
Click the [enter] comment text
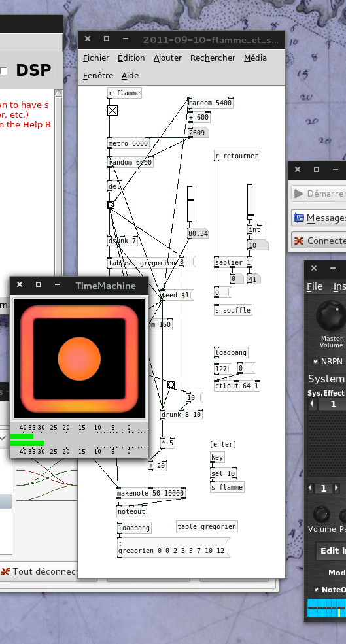[223, 444]
